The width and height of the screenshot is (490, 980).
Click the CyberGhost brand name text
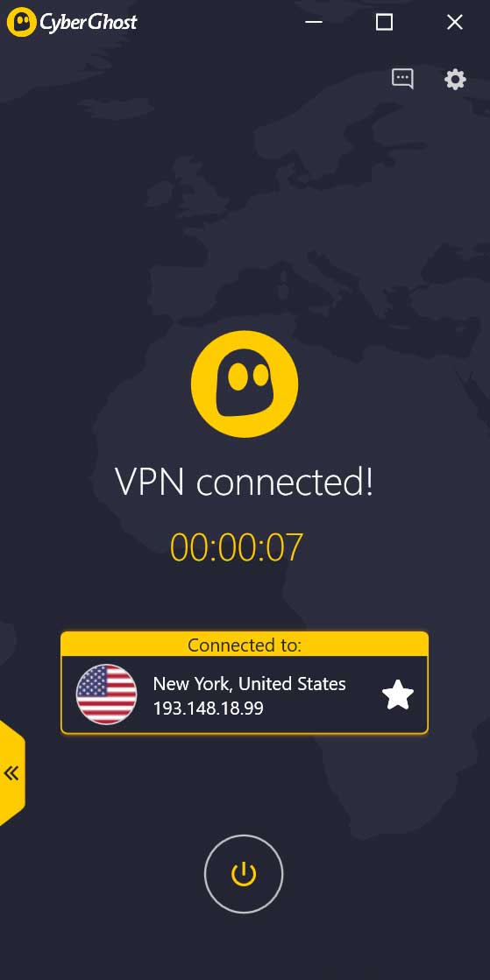[89, 23]
